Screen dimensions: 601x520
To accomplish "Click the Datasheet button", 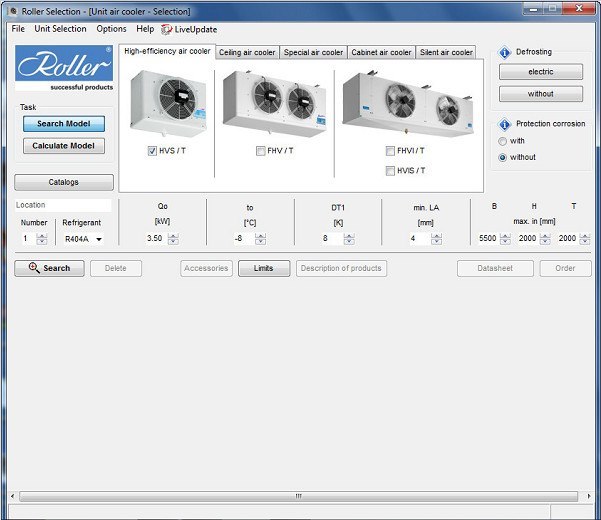I will (495, 268).
